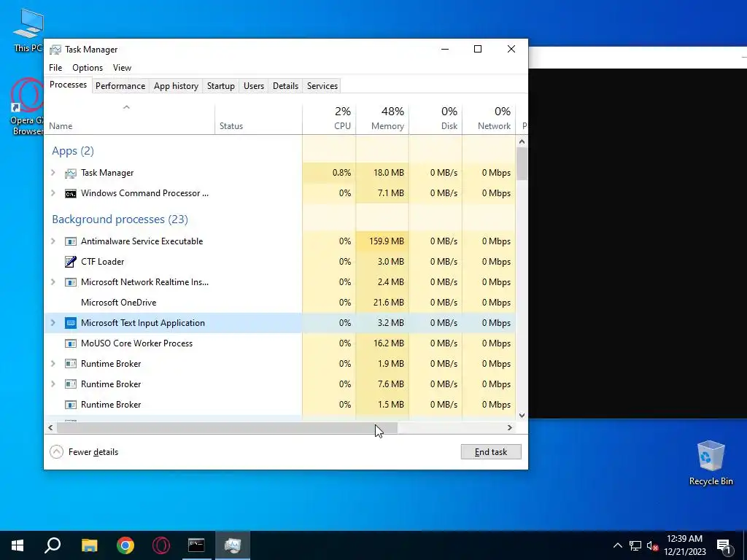This screenshot has width=747, height=560.
Task: Sort by the Status column header
Action: 258,119
